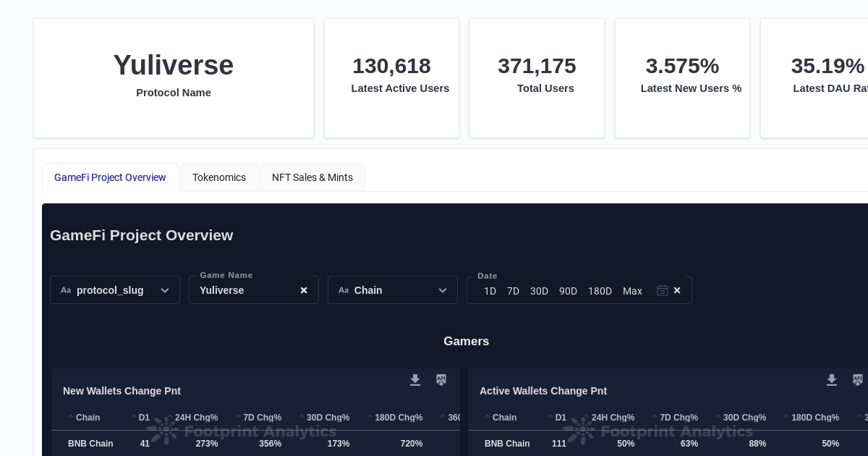This screenshot has height=456, width=868.
Task: Clear the Yuliverse game name filter
Action: pos(304,290)
